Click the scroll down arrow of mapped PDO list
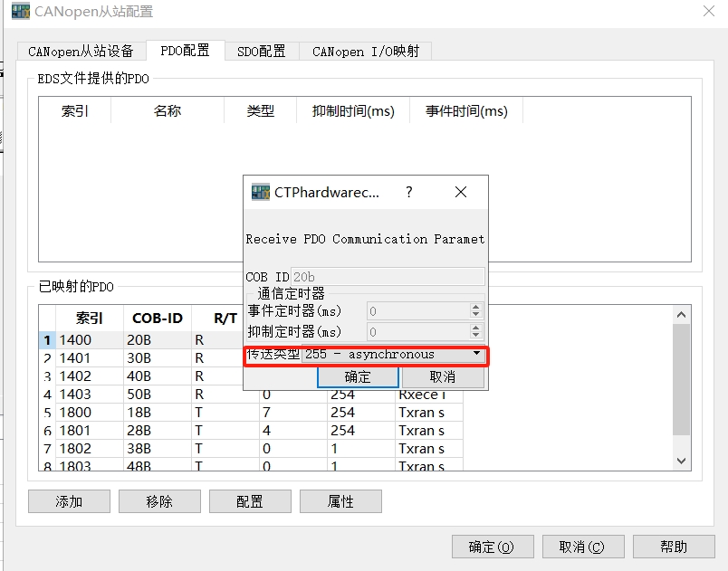The height and width of the screenshot is (571, 728). click(x=681, y=461)
